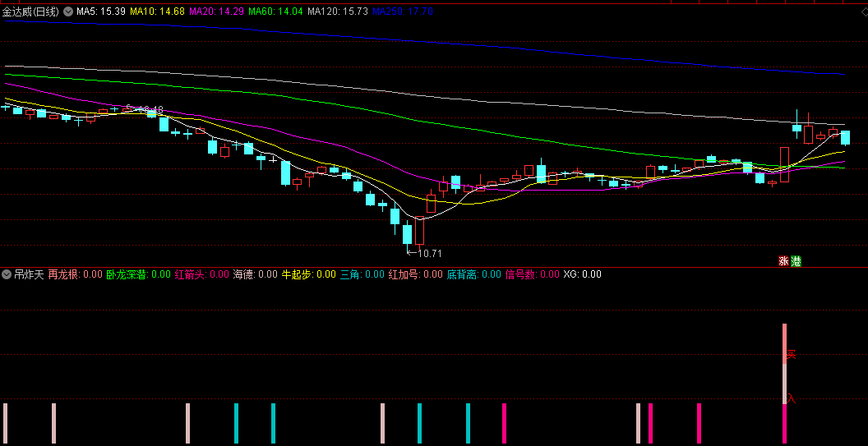This screenshot has height=446, width=868.
Task: Click the red candle at the 10.71 low
Action: click(x=419, y=230)
